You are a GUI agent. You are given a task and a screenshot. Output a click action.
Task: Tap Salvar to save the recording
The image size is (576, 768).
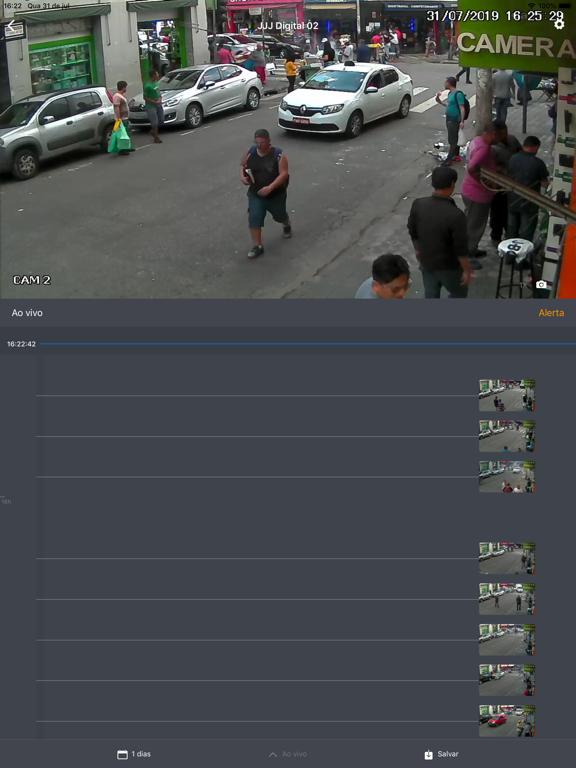441,754
